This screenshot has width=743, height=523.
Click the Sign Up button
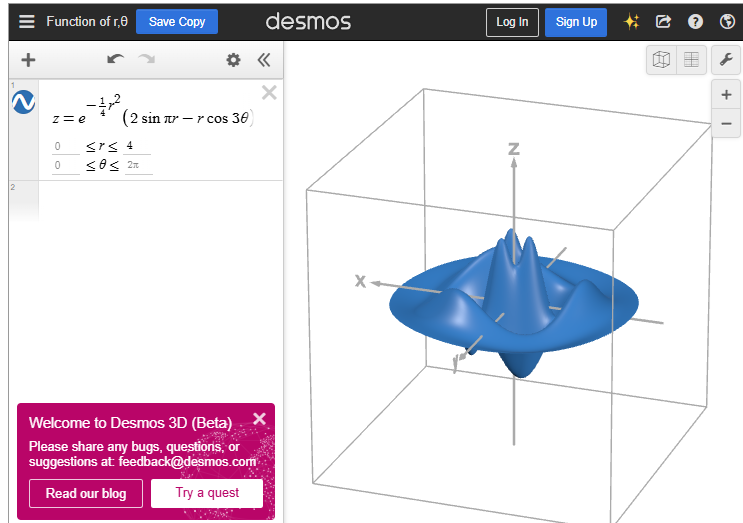click(x=576, y=22)
